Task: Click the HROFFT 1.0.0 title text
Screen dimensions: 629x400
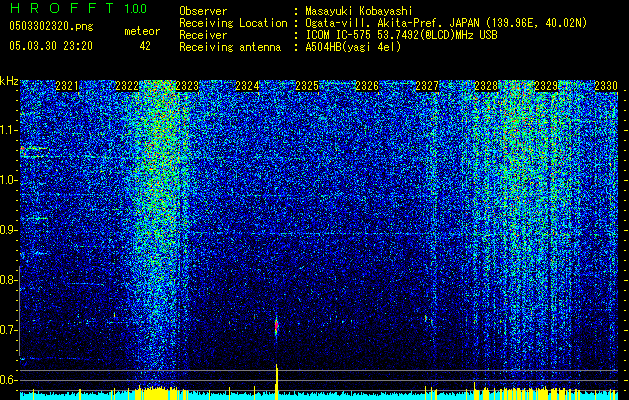Action: pos(78,8)
